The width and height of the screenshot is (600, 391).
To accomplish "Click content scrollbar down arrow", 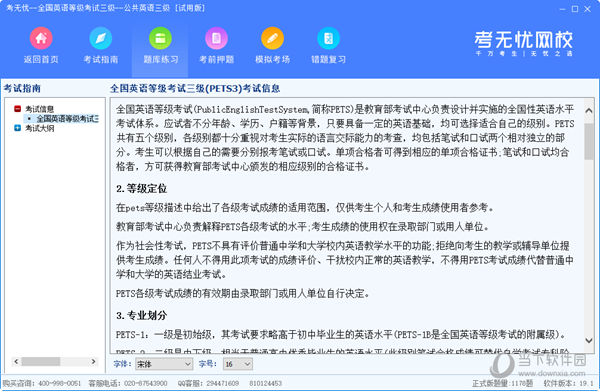I will [x=589, y=340].
